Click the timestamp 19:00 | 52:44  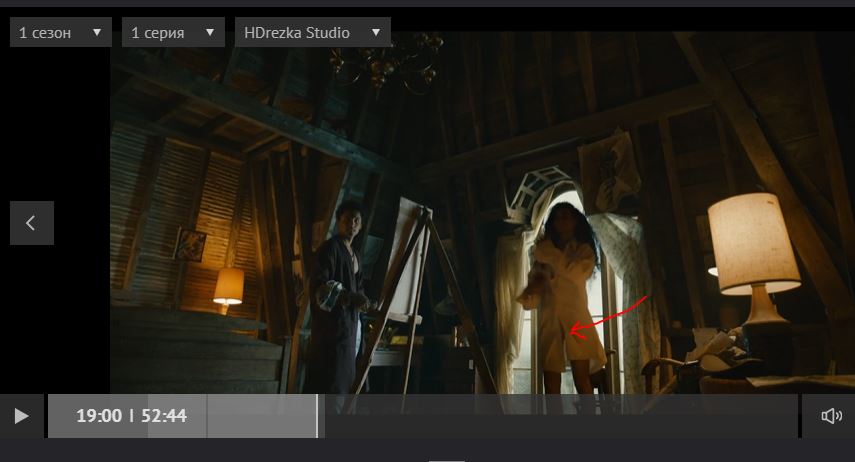click(x=131, y=416)
